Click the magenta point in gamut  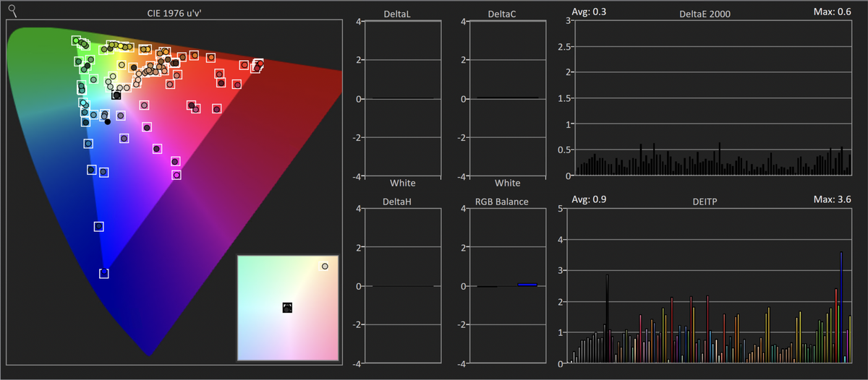click(176, 174)
